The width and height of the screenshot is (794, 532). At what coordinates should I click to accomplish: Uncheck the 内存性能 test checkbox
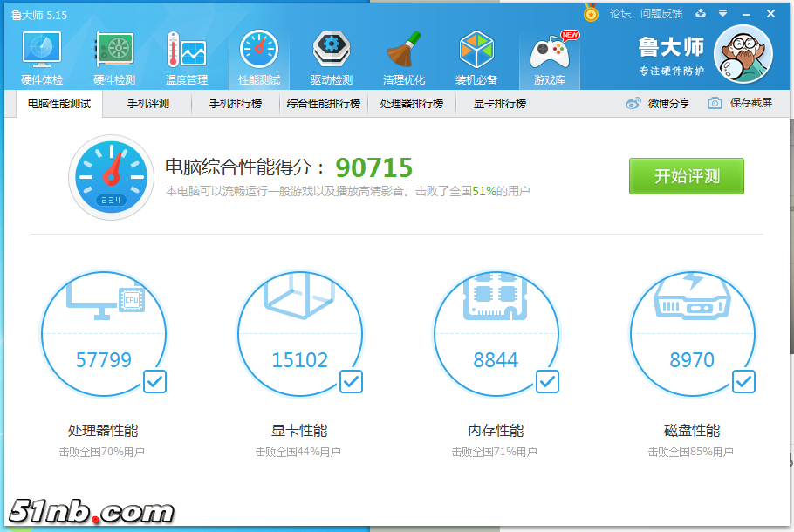pos(547,381)
